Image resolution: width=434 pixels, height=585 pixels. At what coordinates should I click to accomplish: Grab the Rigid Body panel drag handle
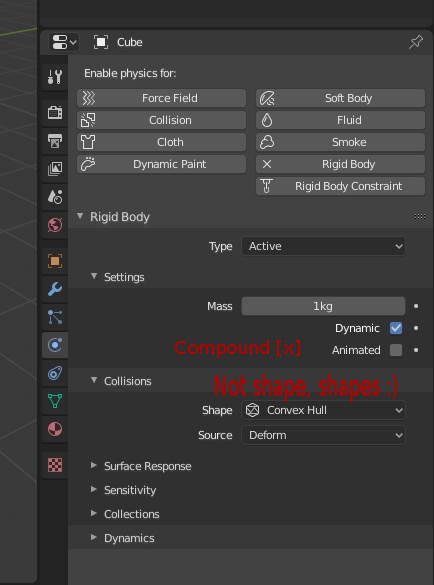pyautogui.click(x=420, y=216)
